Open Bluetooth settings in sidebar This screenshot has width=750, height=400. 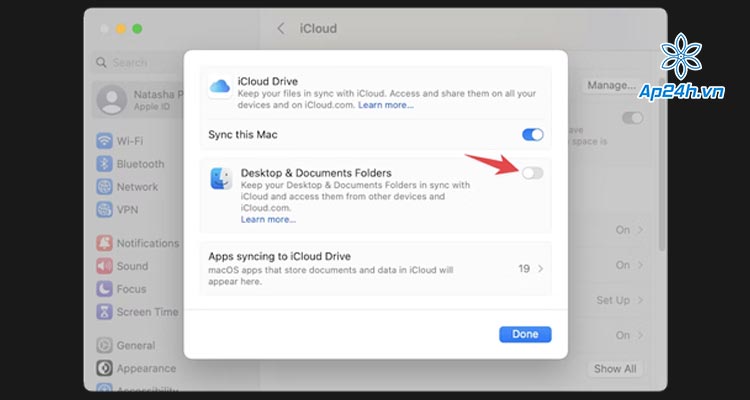(130, 164)
